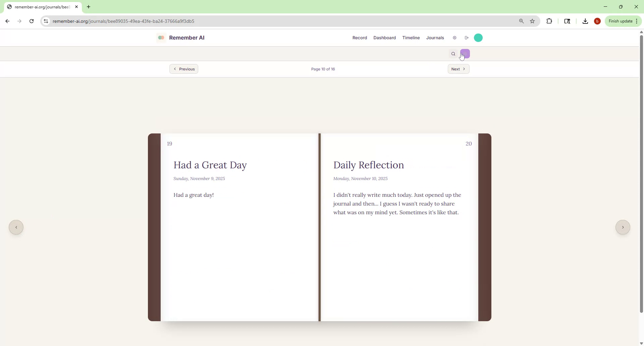Open the right page-turn chevron circle
Image resolution: width=644 pixels, height=346 pixels.
(623, 227)
